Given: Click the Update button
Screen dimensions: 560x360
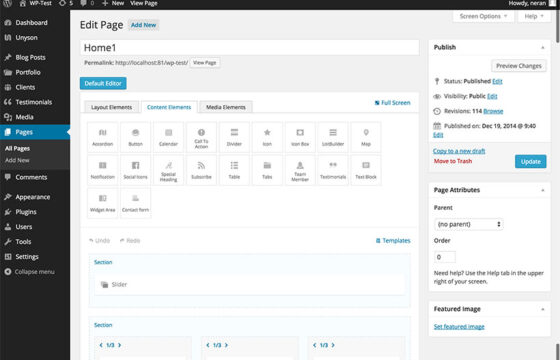Looking at the screenshot, I should coord(530,161).
